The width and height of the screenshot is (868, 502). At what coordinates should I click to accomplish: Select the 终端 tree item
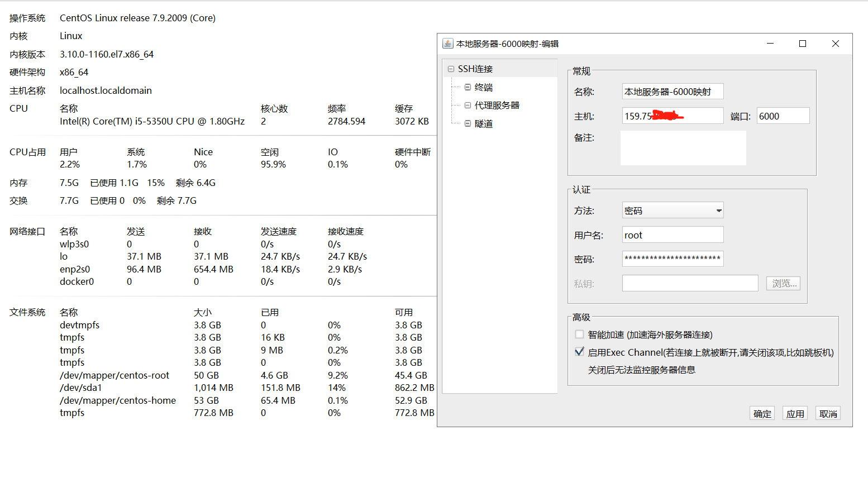tap(484, 87)
